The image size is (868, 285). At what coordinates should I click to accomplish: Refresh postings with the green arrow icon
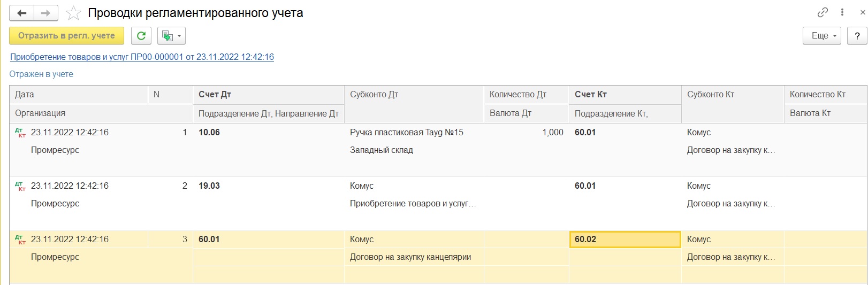tap(141, 36)
